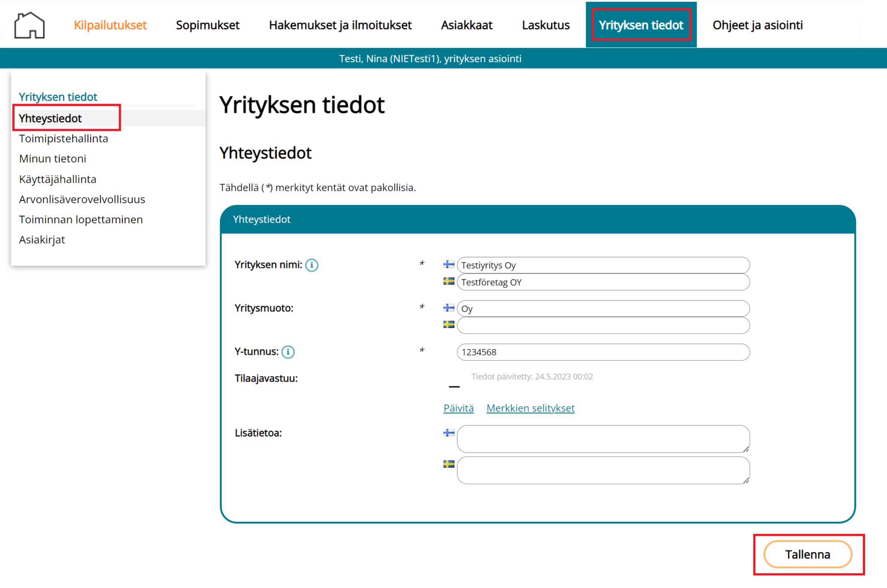Screen dimensions: 887x588
Task: Open the Kilpailutukset menu
Action: (110, 25)
